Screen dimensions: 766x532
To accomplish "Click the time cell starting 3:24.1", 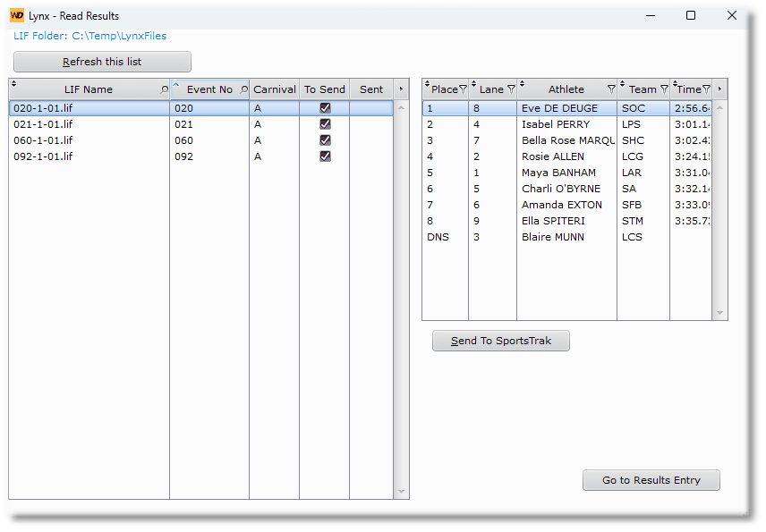I will pyautogui.click(x=691, y=156).
